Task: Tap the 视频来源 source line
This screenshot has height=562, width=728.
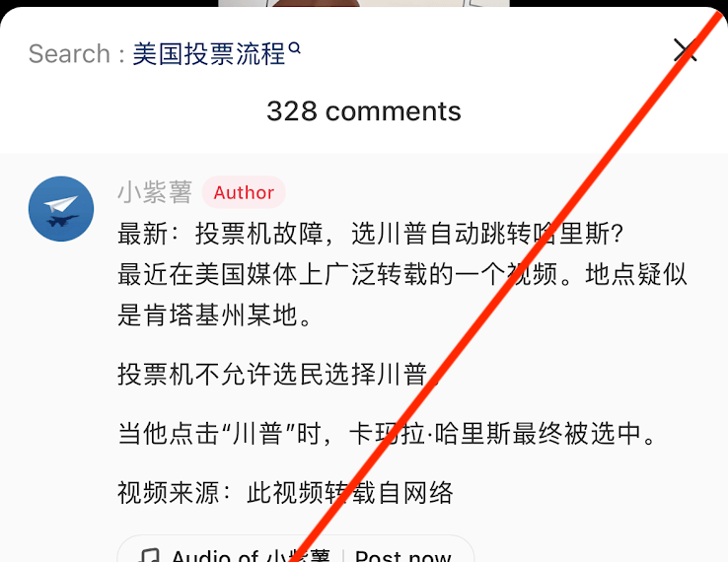Action: coord(285,492)
